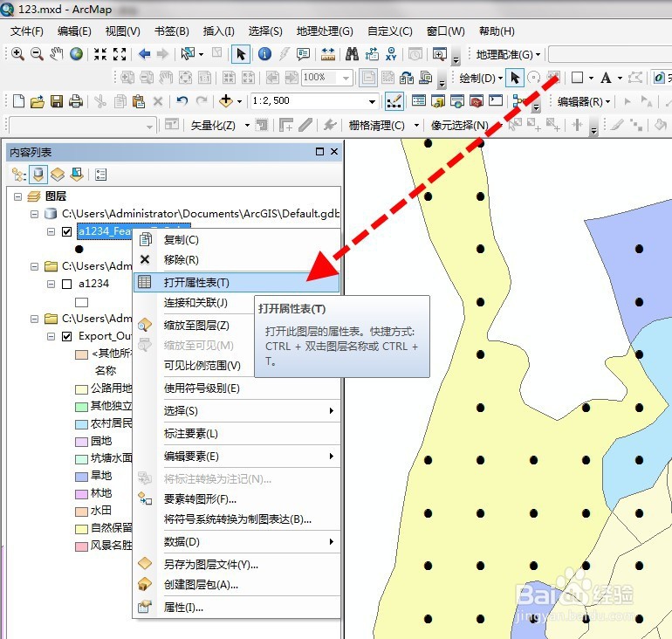Click 创建图层包(A)... entry

pyautogui.click(x=237, y=585)
